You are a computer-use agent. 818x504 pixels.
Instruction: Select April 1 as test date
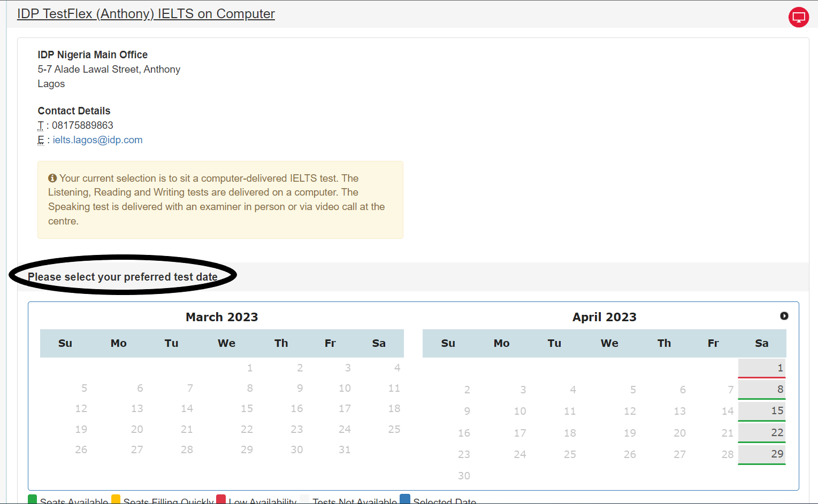pos(761,368)
